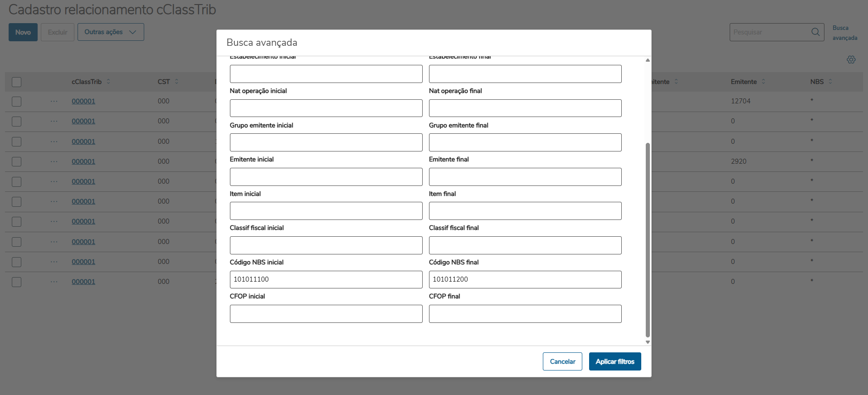Sort by CST column arrows
The image size is (868, 395).
pos(176,82)
